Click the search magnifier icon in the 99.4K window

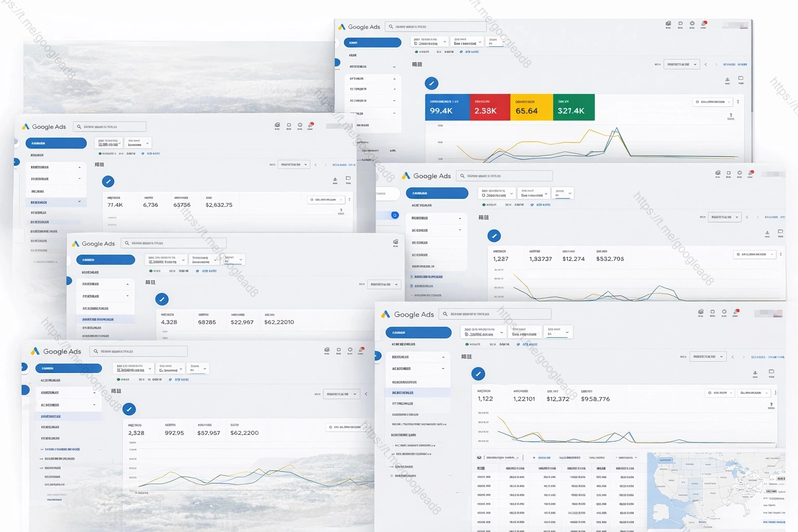(x=391, y=26)
